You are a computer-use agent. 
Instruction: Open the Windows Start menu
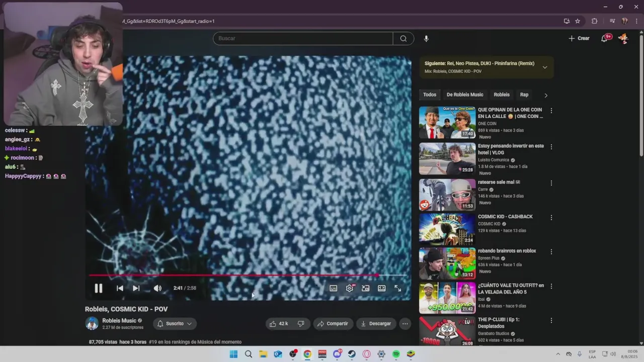[233, 354]
